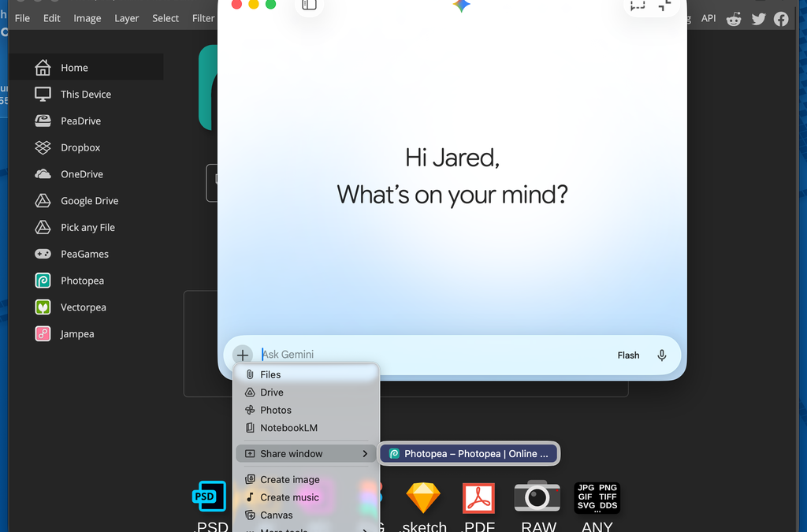Screen dimensions: 807x532
Task: Open the Flash model selector
Action: click(628, 355)
